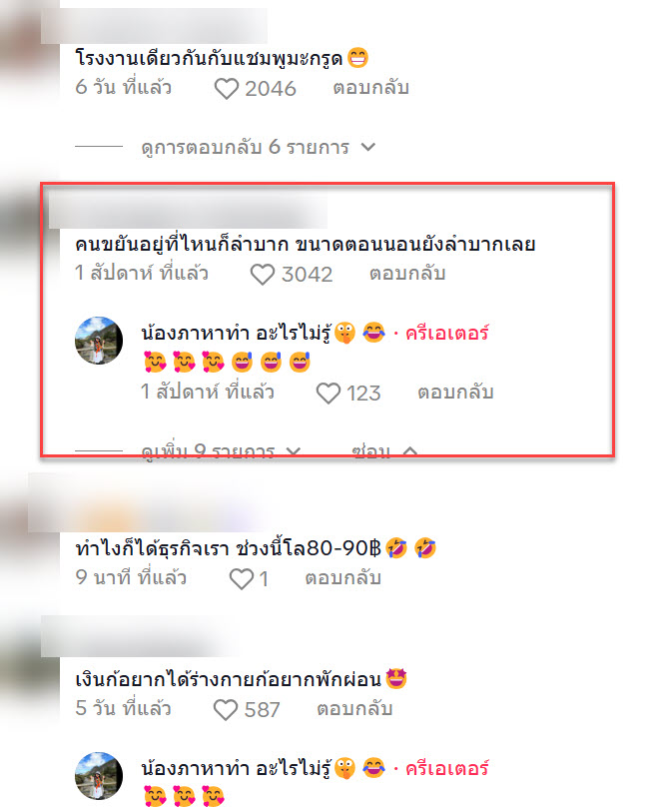The image size is (670, 812).
Task: Open the creator avatar at the bottom reply
Action: pyautogui.click(x=99, y=776)
